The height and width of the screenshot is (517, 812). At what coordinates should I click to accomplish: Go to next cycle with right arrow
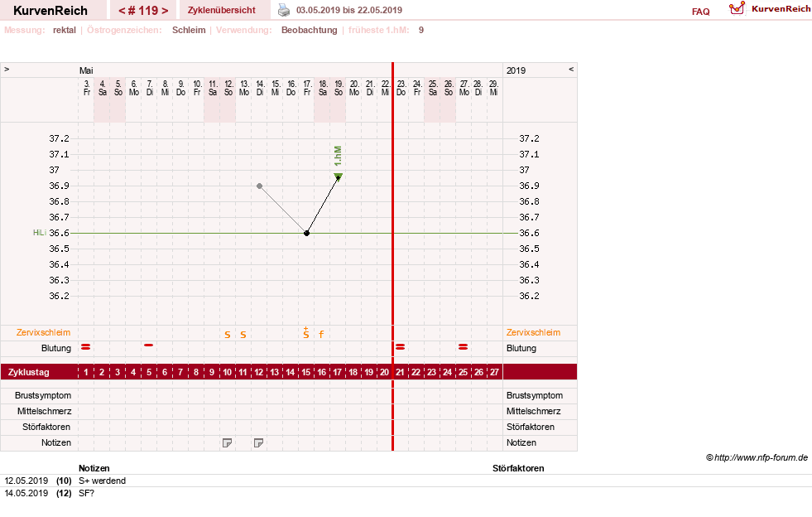165,11
